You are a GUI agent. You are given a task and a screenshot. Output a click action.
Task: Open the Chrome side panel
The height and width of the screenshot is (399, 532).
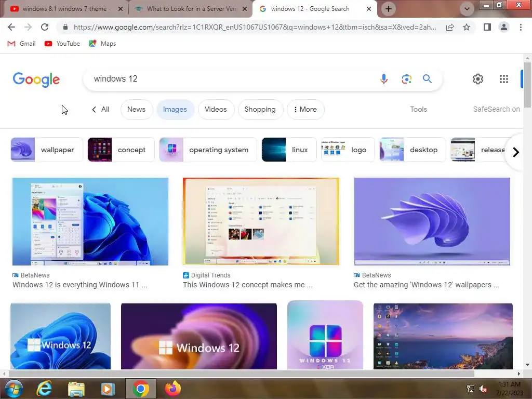click(x=487, y=27)
